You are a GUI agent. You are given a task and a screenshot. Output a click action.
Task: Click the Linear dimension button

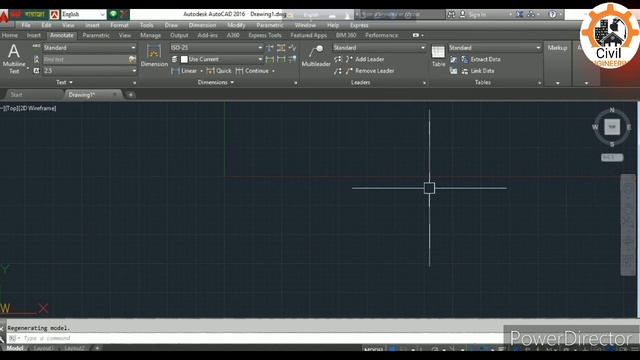184,71
